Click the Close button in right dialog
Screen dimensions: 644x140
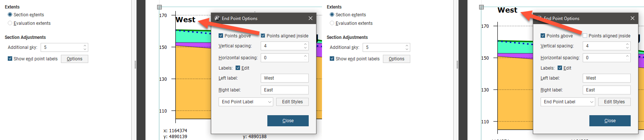coord(610,121)
